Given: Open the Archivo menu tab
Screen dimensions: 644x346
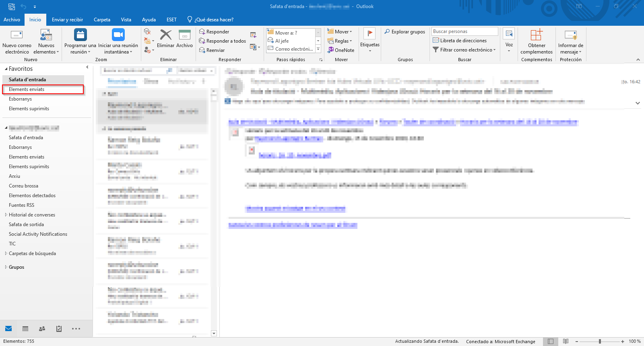Looking at the screenshot, I should click(12, 20).
